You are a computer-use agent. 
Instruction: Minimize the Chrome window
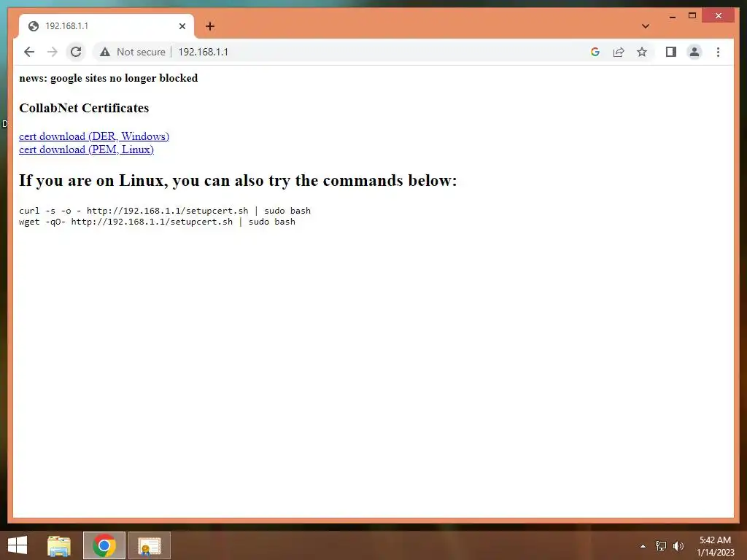[673, 16]
